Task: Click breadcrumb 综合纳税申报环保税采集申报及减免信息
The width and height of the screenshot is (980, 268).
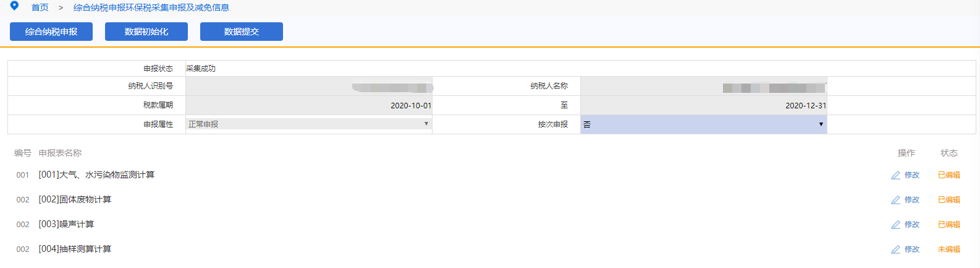Action: (x=151, y=7)
